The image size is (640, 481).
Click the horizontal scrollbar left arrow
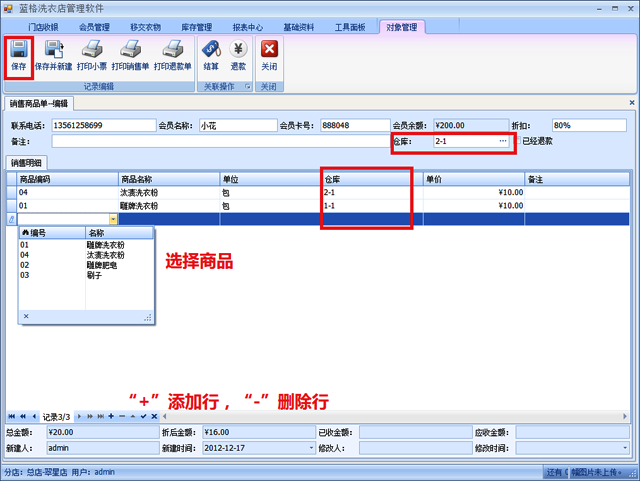[164, 416]
